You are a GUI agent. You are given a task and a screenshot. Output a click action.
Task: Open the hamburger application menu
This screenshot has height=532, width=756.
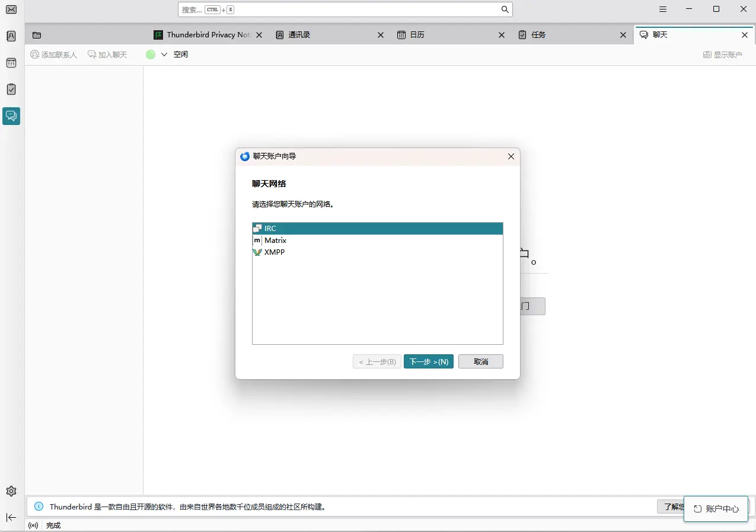click(663, 9)
